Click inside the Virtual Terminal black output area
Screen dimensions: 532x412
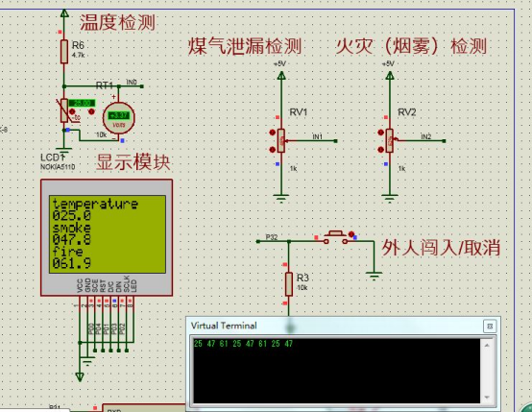click(336, 371)
